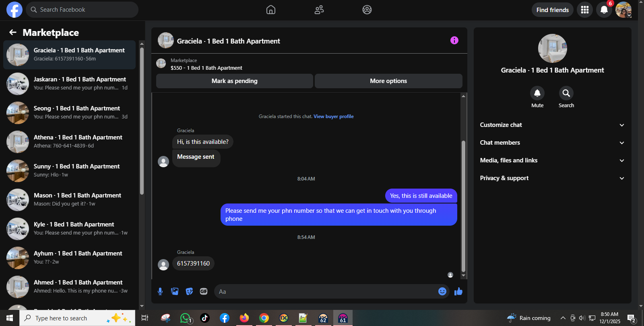
Task: Open Firefox from the taskbar
Action: coord(244,318)
